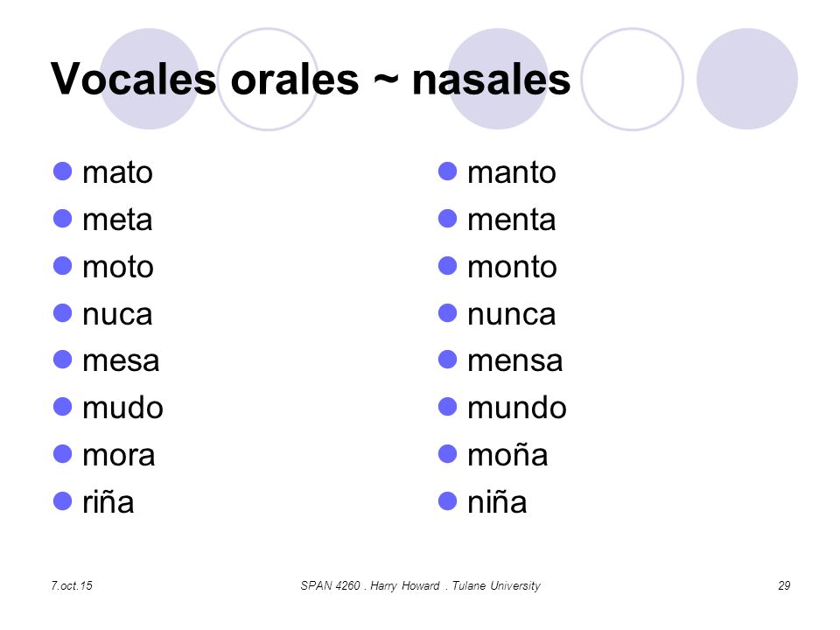Click the slide number 29

[x=784, y=585]
